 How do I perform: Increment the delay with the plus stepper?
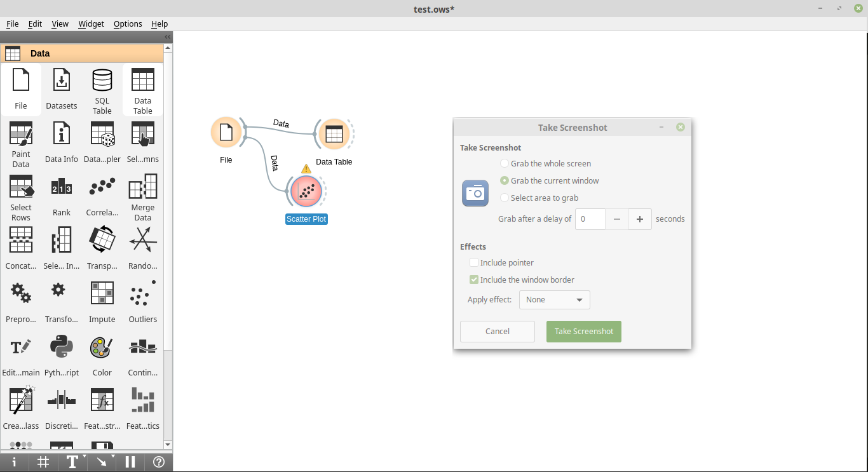639,219
